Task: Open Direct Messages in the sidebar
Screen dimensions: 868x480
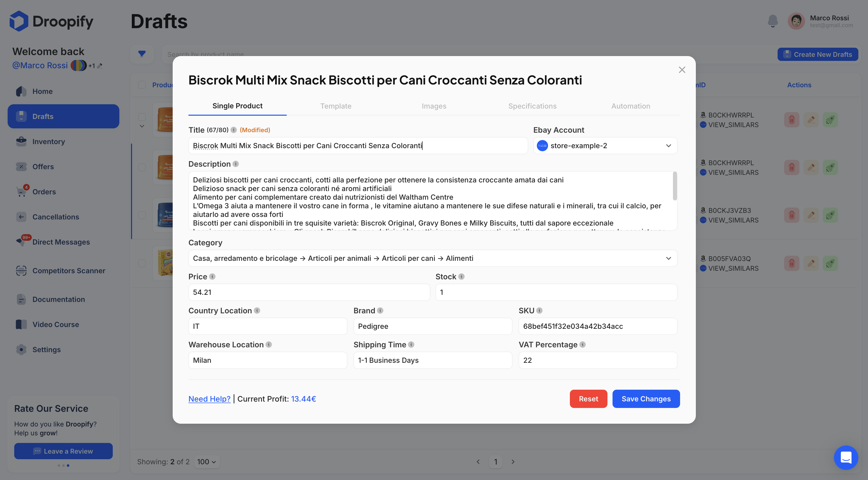Action: click(63, 242)
